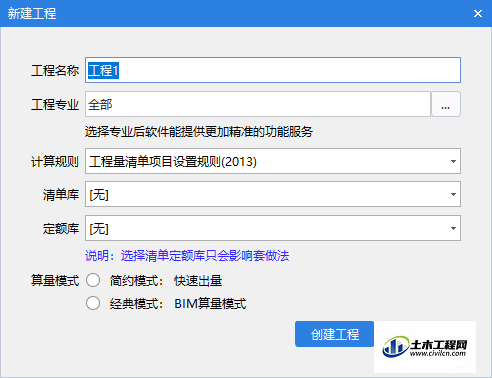Screen dimensions: 492x378
Task: Click the 工程名称 input field
Action: [273, 70]
